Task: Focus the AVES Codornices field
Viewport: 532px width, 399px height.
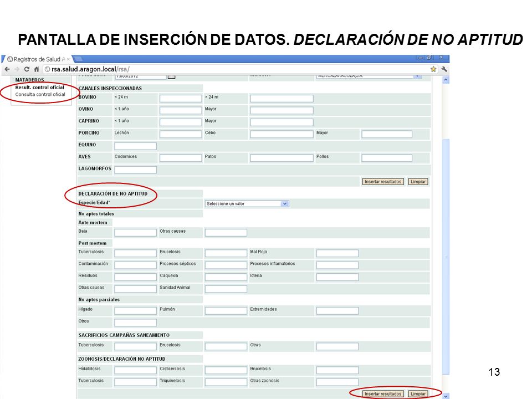Action: pos(181,158)
